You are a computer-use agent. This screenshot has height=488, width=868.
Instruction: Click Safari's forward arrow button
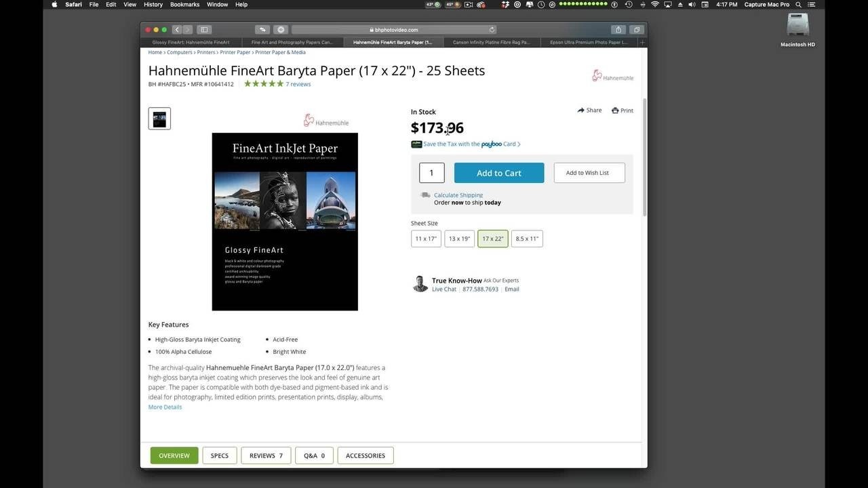click(x=188, y=30)
